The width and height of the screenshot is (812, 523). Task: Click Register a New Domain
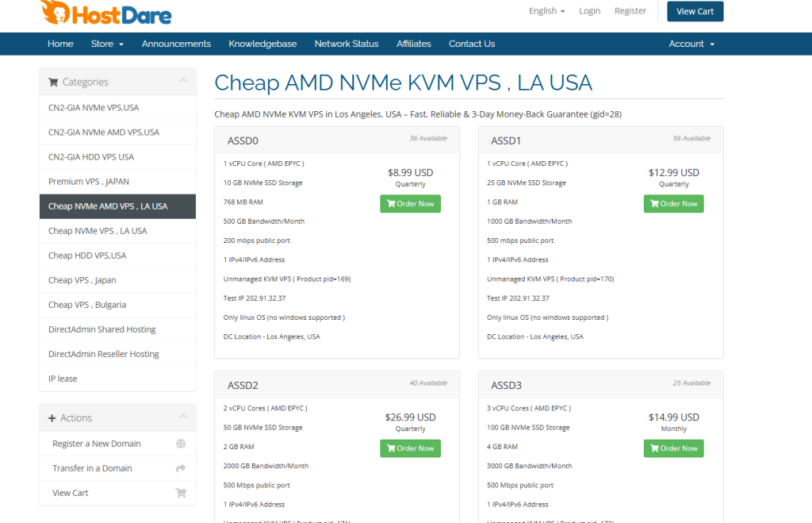[x=117, y=444]
